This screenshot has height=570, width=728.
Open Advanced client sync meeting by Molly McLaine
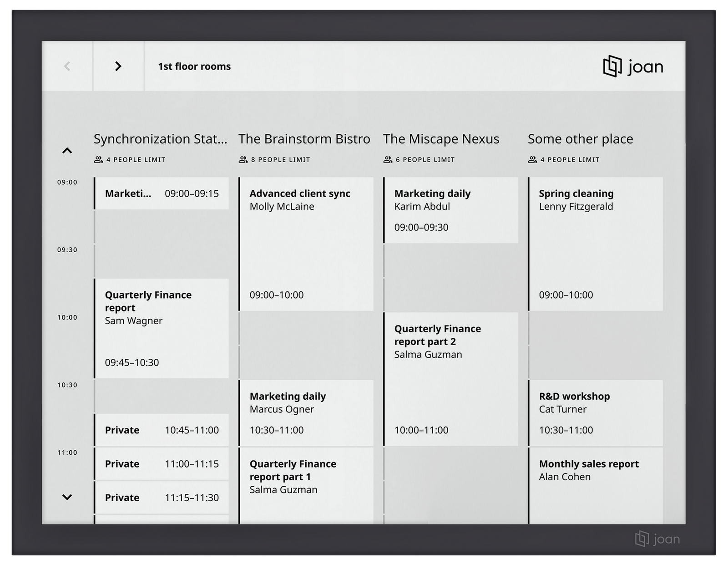[x=306, y=244]
